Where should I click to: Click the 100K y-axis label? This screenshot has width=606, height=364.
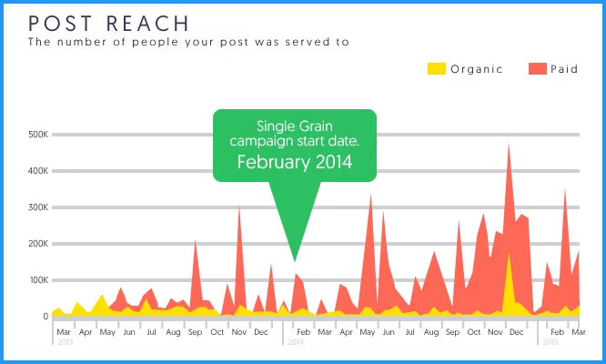click(38, 280)
